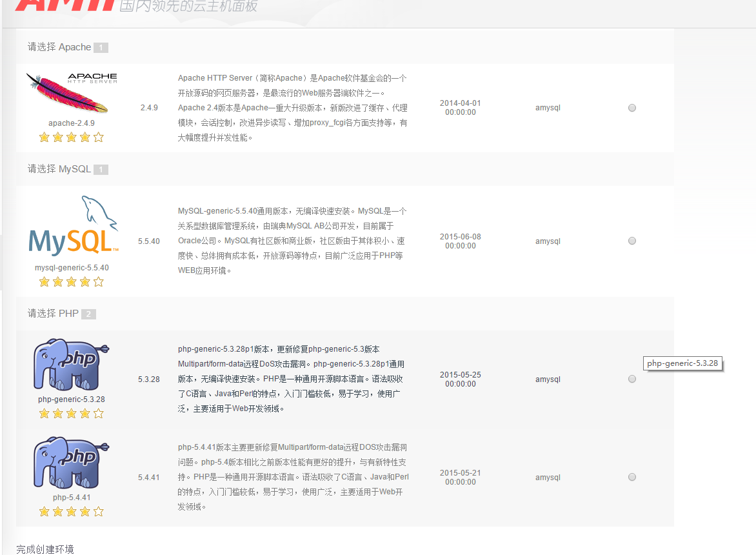Click the count badge beside 请选择 PHP
This screenshot has width=756, height=555.
[x=88, y=314]
